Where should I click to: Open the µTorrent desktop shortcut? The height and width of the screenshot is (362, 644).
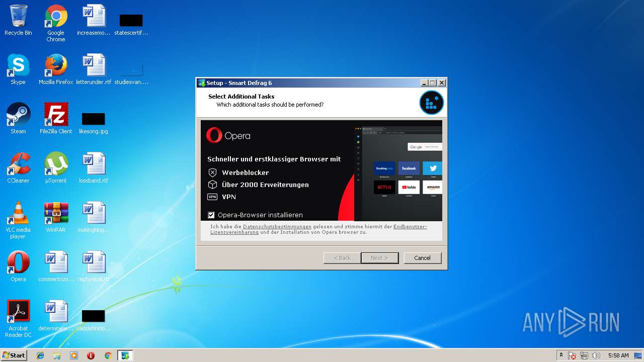[56, 168]
